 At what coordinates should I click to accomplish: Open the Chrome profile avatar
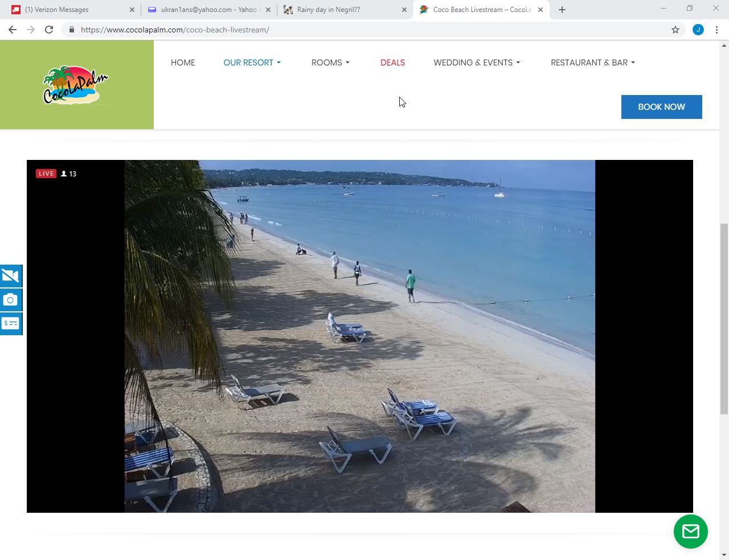click(698, 30)
